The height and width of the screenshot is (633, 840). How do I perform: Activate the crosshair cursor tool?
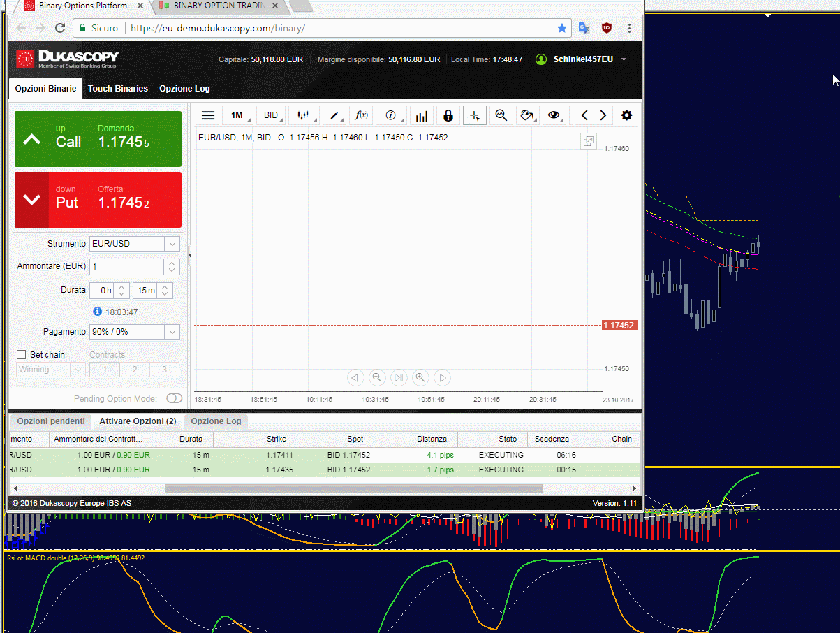(475, 115)
